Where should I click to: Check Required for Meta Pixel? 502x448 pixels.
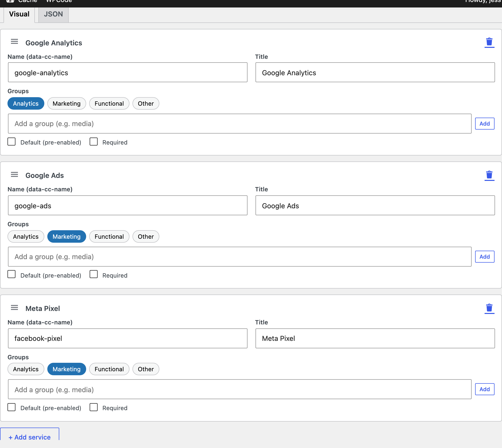(94, 407)
